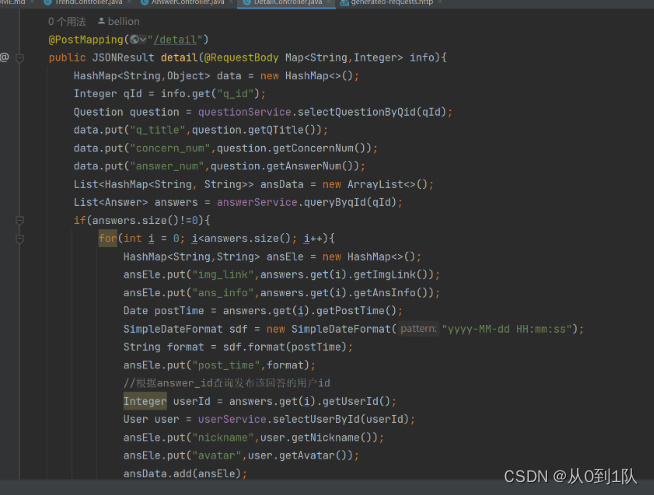
Task: Click the sdf.format(postTime) call
Action: (285, 347)
